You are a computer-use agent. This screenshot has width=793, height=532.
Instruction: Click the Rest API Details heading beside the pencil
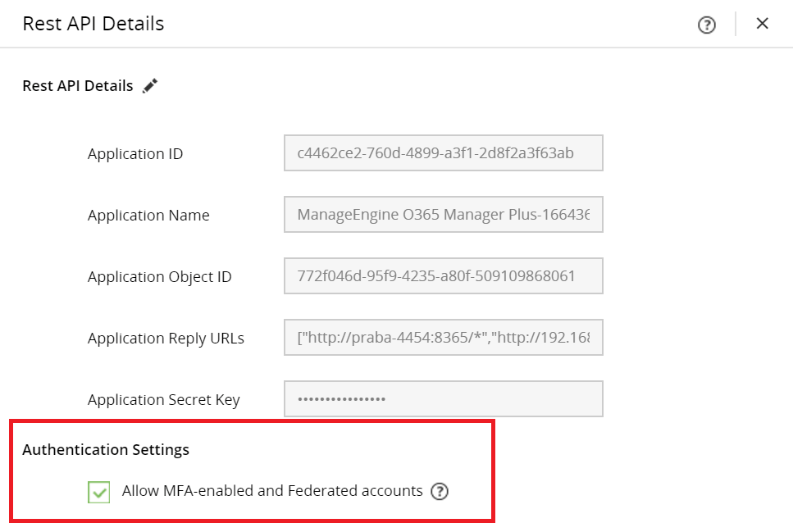[x=78, y=86]
